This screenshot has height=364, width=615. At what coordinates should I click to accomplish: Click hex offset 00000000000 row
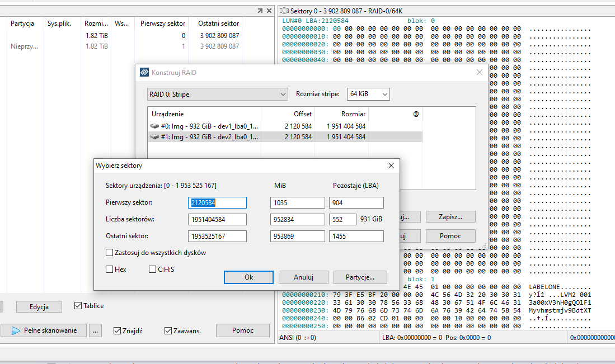[436, 29]
